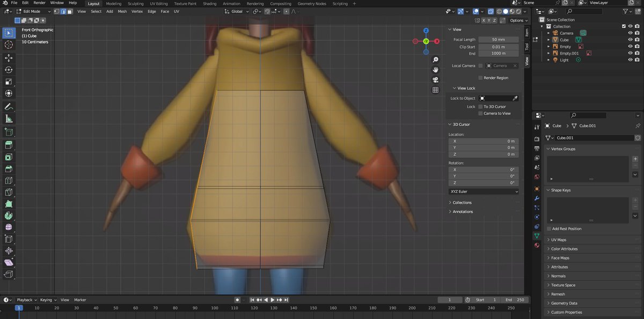Toggle X-ray display in viewport header
This screenshot has height=319, width=644.
(491, 11)
